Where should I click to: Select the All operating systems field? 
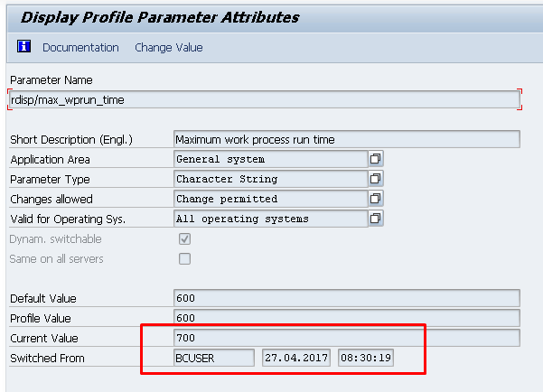271,219
